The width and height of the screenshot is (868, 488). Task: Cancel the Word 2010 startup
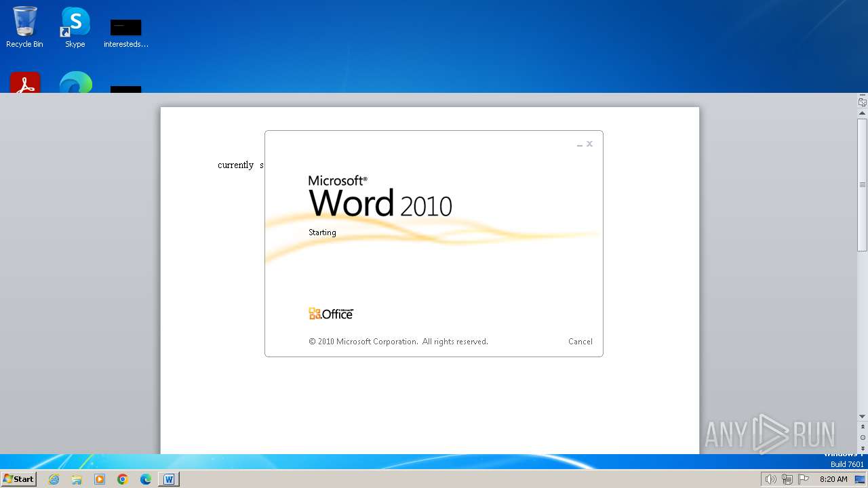tap(580, 342)
